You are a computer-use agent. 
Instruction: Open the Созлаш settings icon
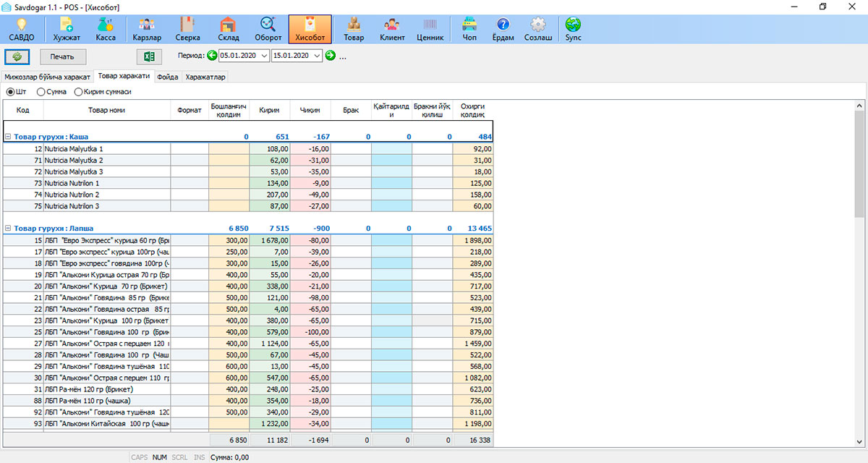538,29
